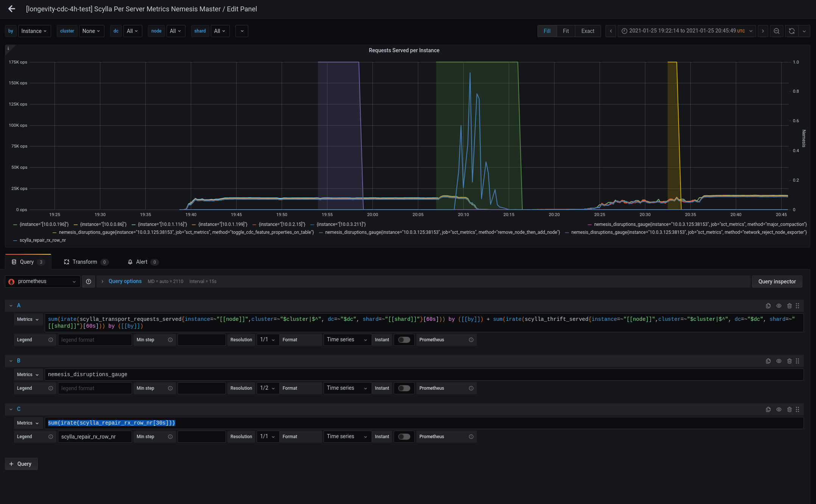Grab the drag handle of query B
Viewport: 816px width, 504px height.
[797, 361]
